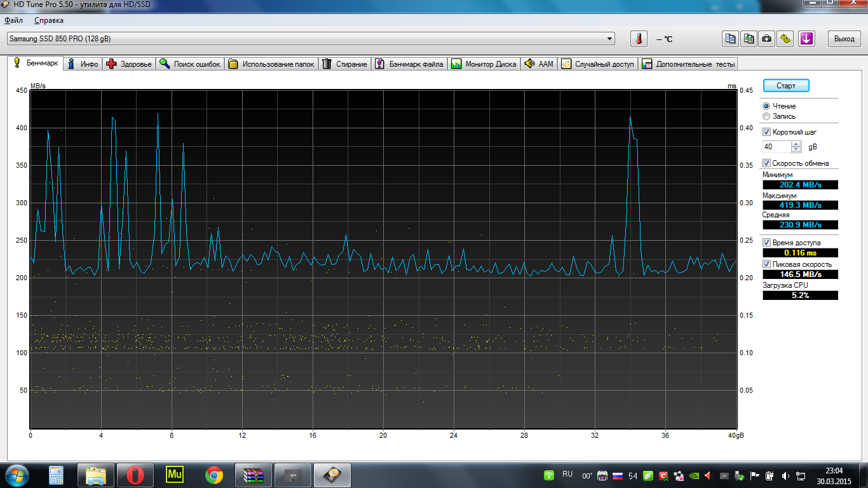Open the Справка menu
The image size is (868, 488).
[x=48, y=20]
